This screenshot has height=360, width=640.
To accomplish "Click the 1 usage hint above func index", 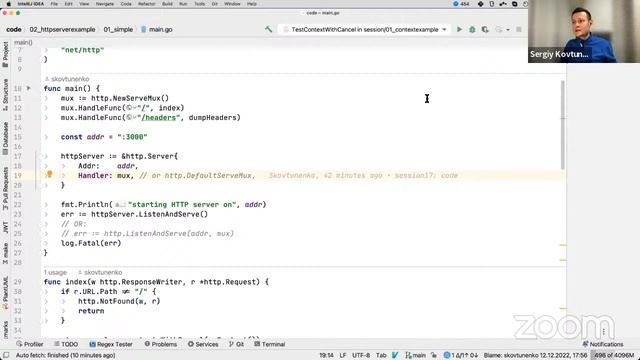I will pyautogui.click(x=55, y=272).
